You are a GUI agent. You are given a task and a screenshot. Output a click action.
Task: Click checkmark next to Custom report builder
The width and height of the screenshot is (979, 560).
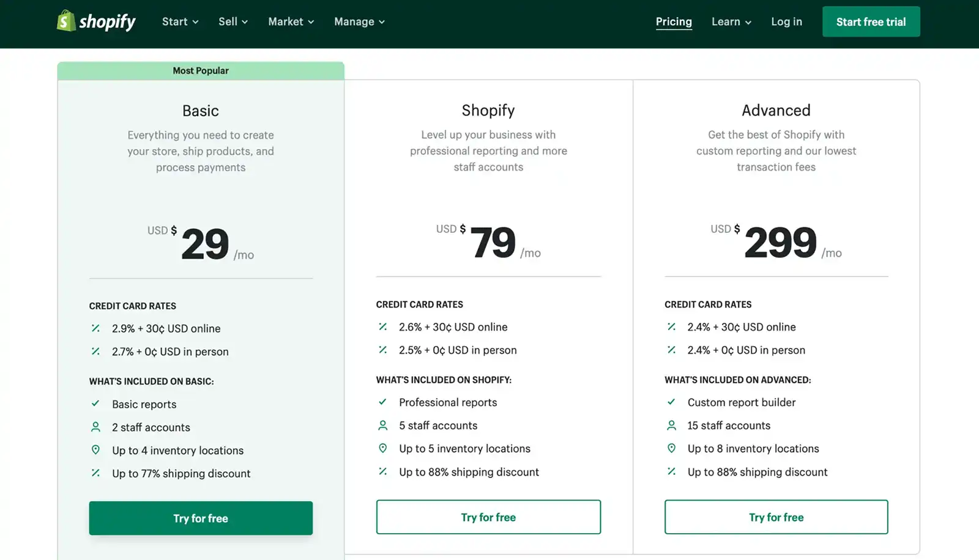(671, 402)
